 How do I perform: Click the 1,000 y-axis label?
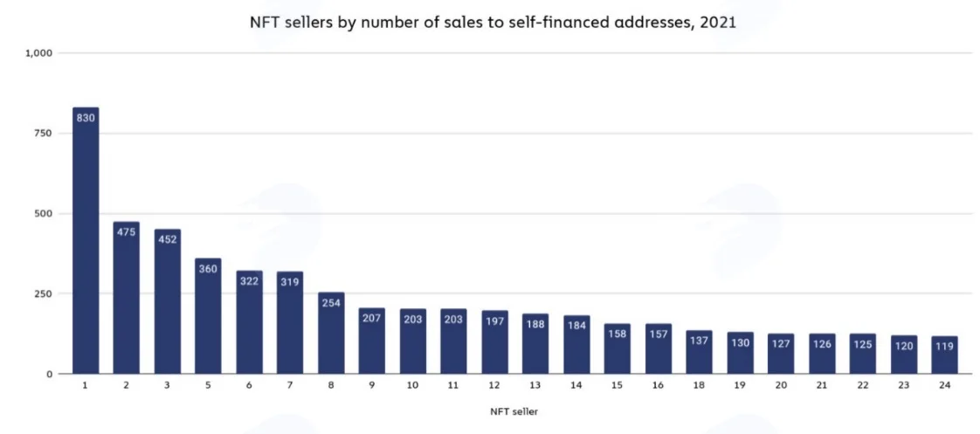(x=38, y=53)
